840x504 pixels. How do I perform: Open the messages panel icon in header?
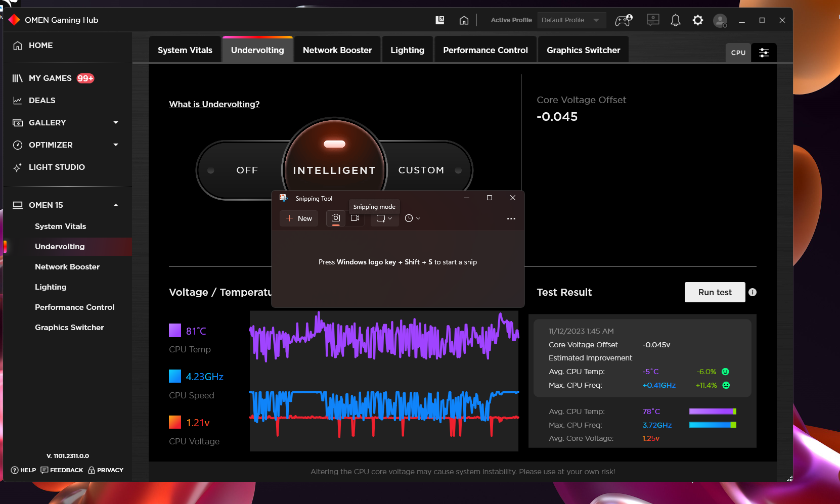tap(653, 20)
